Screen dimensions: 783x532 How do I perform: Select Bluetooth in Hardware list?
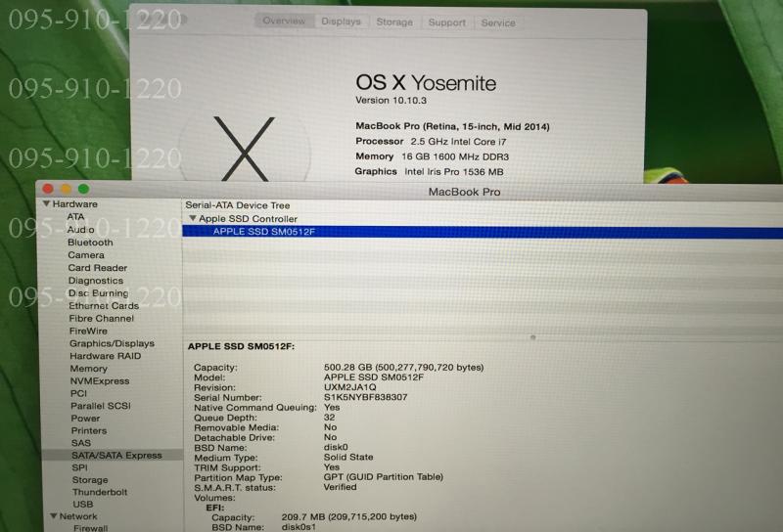pos(90,243)
